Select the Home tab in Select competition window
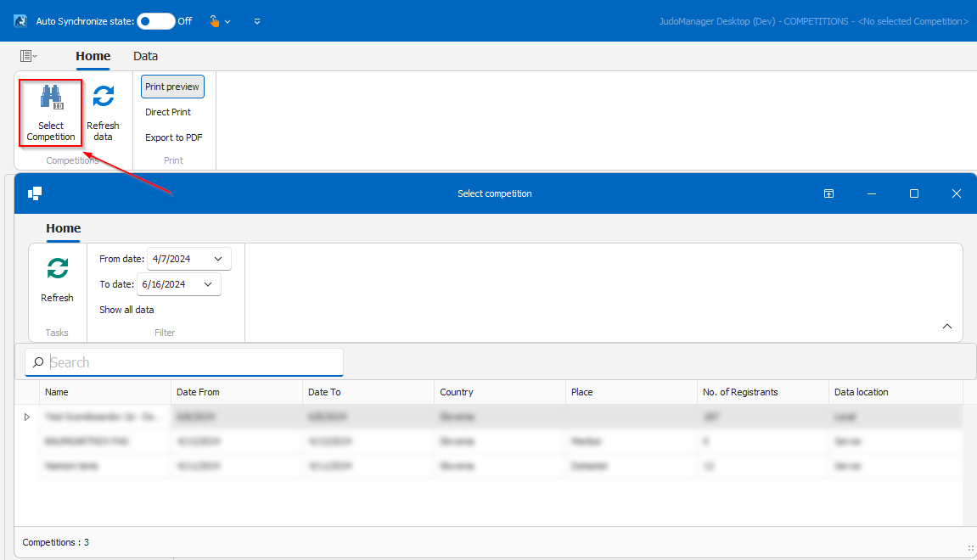This screenshot has width=977, height=560. [x=64, y=228]
